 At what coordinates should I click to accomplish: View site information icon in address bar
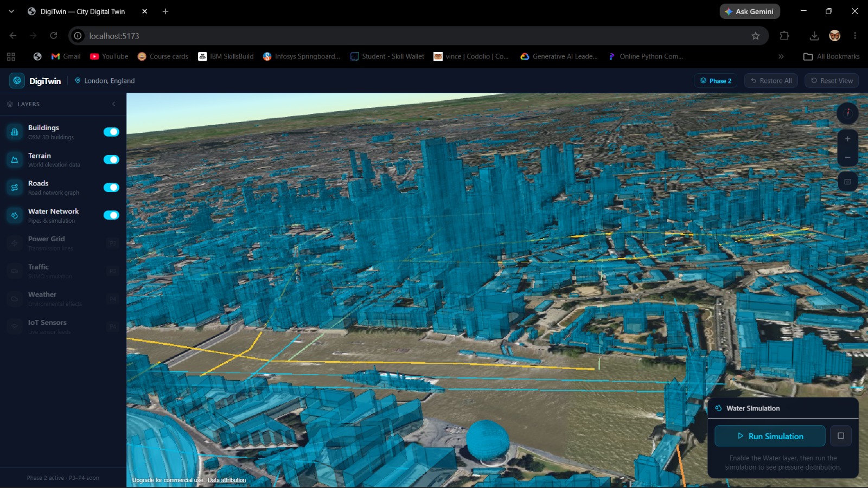click(78, 36)
